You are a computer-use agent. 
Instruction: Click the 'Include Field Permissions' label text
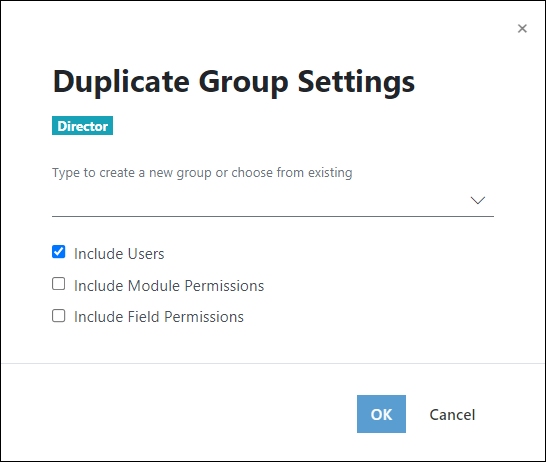[159, 317]
